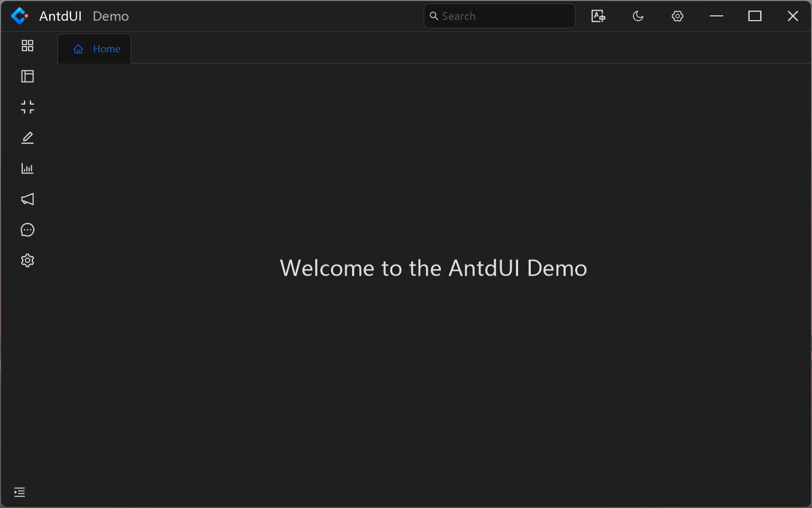Screen dimensions: 812x508
Task: Open the pencil edit sidebar icon
Action: click(x=27, y=138)
